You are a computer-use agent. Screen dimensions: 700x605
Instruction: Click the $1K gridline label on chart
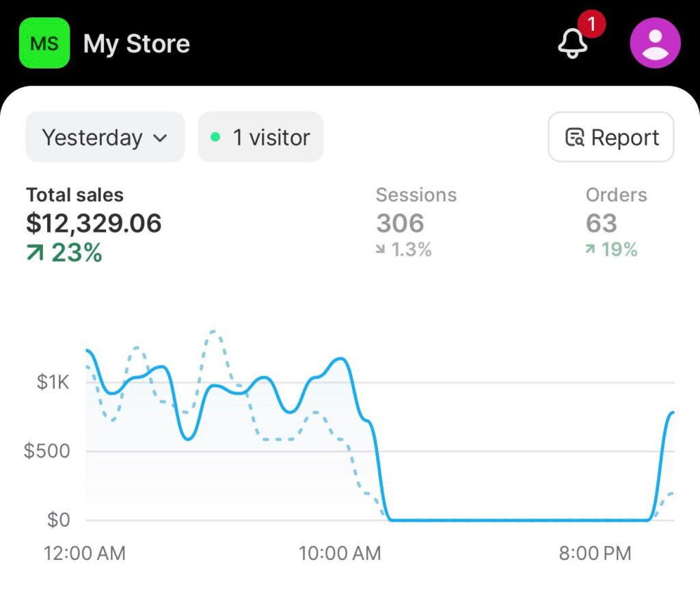[53, 383]
